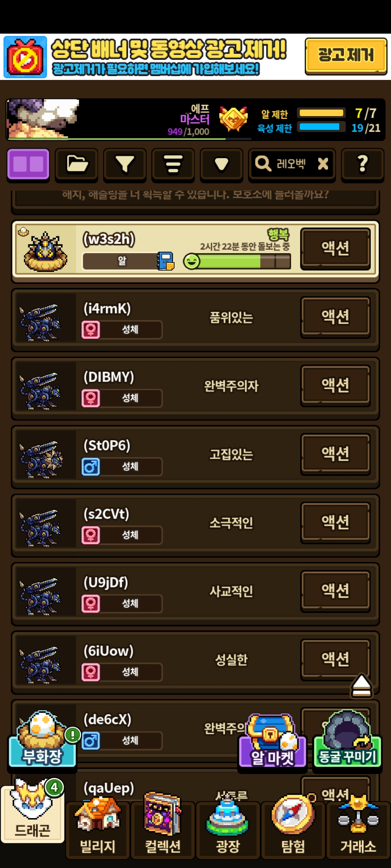
Task: Expand the downward triangle dropdown
Action: [222, 164]
